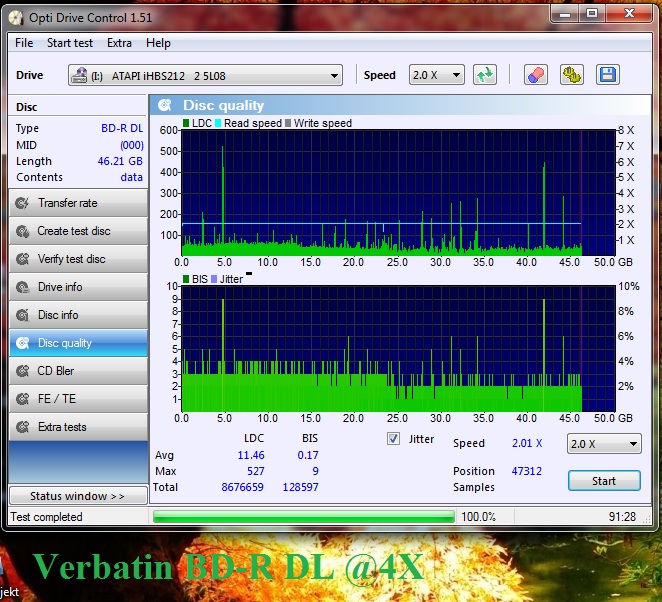Uncheck the Jitter checkbox
The height and width of the screenshot is (602, 662).
[393, 439]
